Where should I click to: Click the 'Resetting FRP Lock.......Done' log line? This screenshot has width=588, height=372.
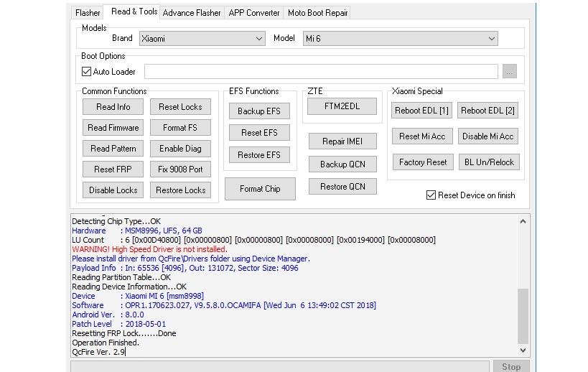tap(123, 333)
